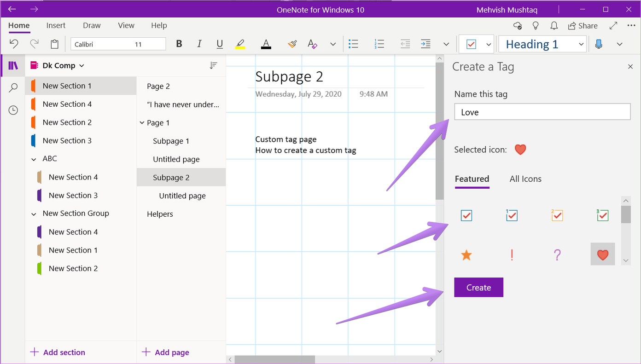Click the bulleted list icon
The width and height of the screenshot is (641, 364).
click(354, 44)
